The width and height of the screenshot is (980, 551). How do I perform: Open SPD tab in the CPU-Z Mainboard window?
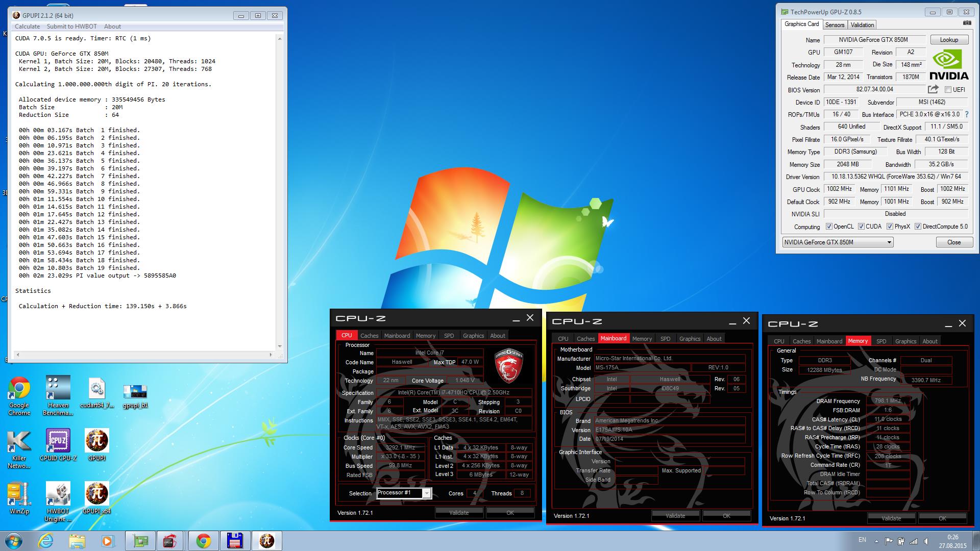(x=665, y=339)
